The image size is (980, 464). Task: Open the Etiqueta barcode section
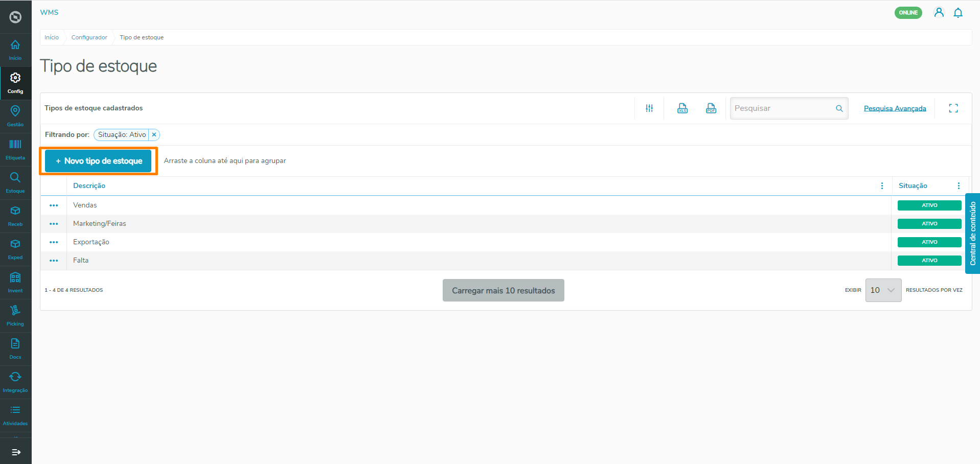point(15,150)
